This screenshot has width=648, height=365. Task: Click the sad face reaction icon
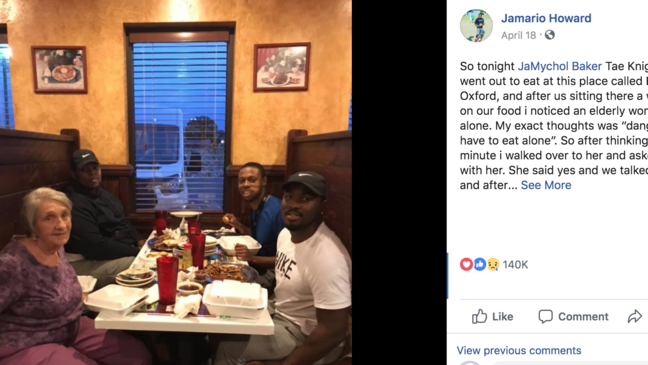pos(493,264)
